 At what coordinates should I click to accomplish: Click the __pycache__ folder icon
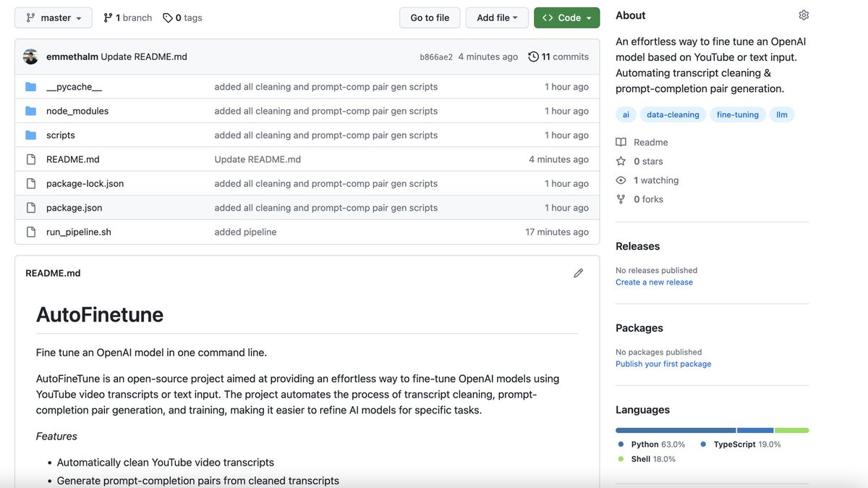click(x=30, y=87)
